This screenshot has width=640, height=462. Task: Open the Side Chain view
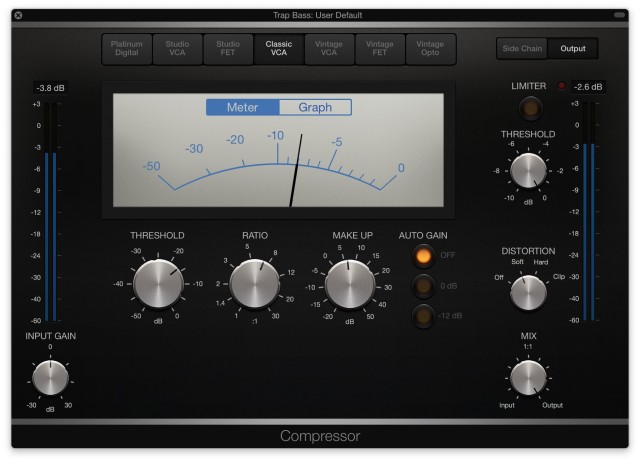(x=523, y=48)
